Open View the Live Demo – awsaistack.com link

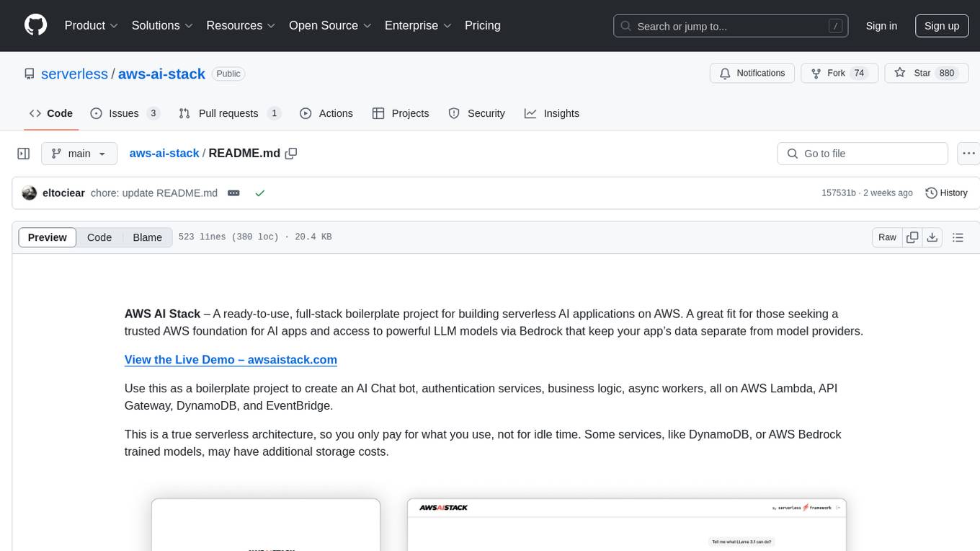[231, 359]
